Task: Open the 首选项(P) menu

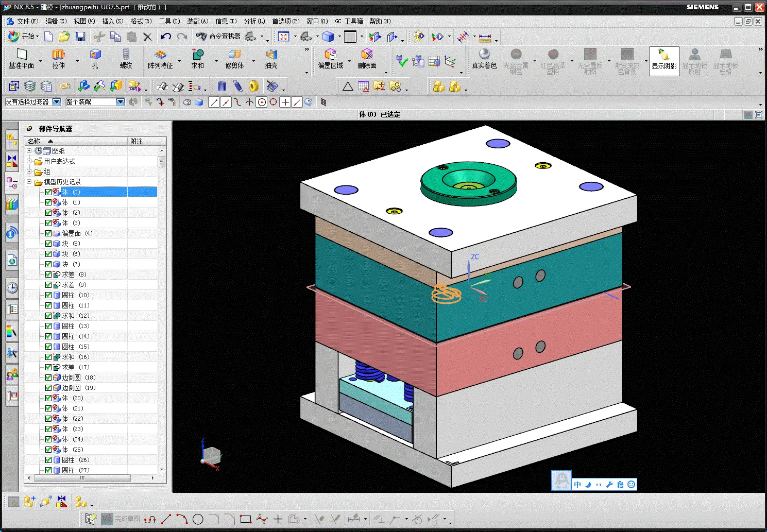Action: click(285, 21)
